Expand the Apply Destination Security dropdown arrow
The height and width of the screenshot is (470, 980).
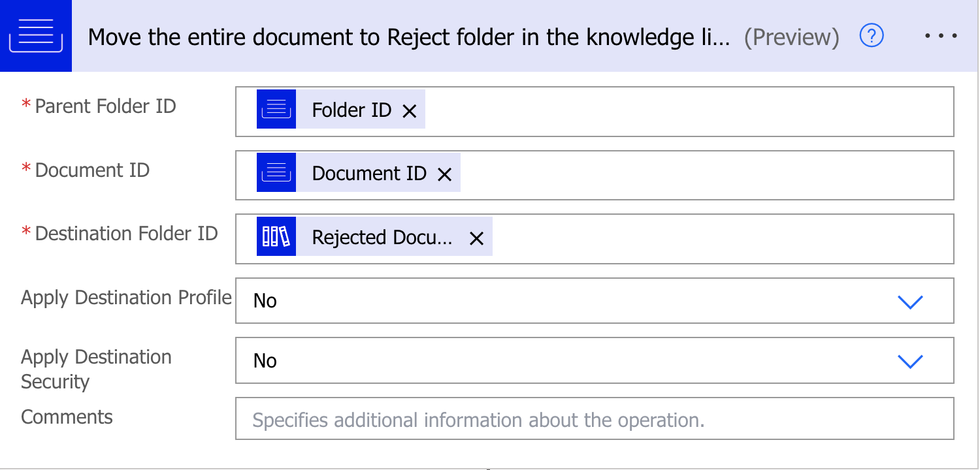click(x=910, y=361)
